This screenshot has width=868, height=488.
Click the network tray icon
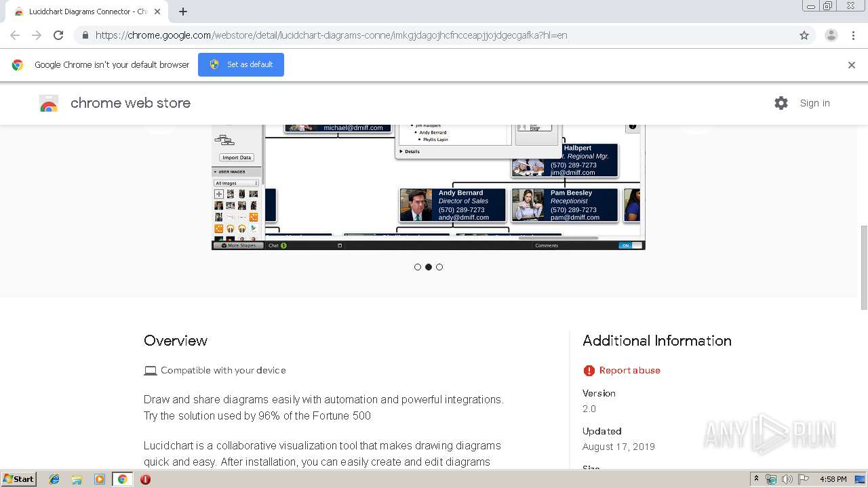[x=771, y=479]
